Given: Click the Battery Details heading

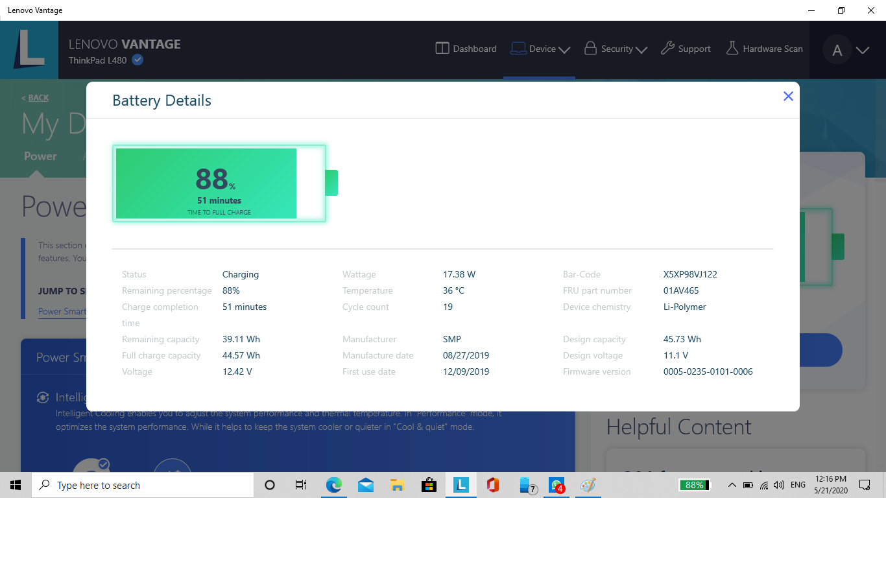Looking at the screenshot, I should [162, 100].
